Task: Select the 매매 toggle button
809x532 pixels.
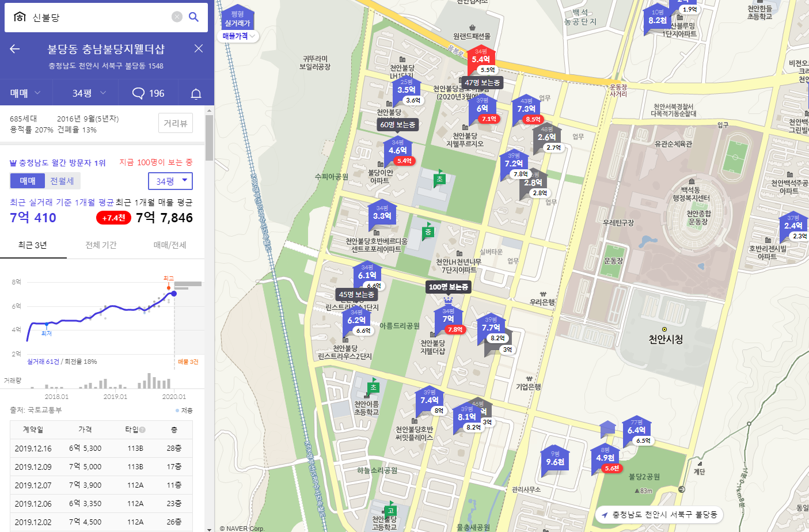Action: coord(28,181)
